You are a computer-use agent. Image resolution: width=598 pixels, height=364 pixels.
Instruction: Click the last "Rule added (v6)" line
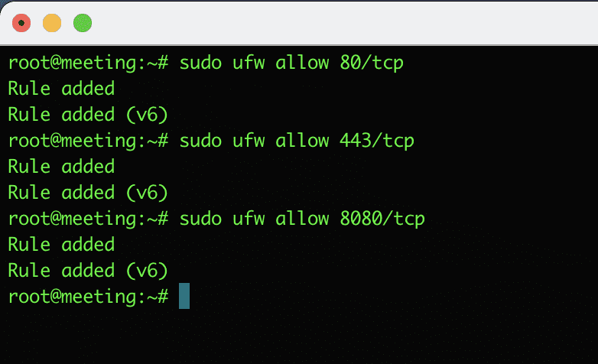[87, 271]
